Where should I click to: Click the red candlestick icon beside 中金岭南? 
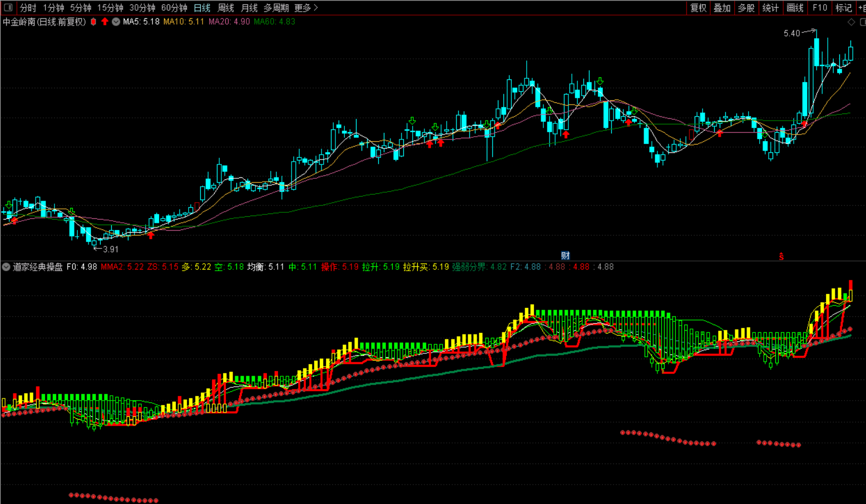pos(93,22)
